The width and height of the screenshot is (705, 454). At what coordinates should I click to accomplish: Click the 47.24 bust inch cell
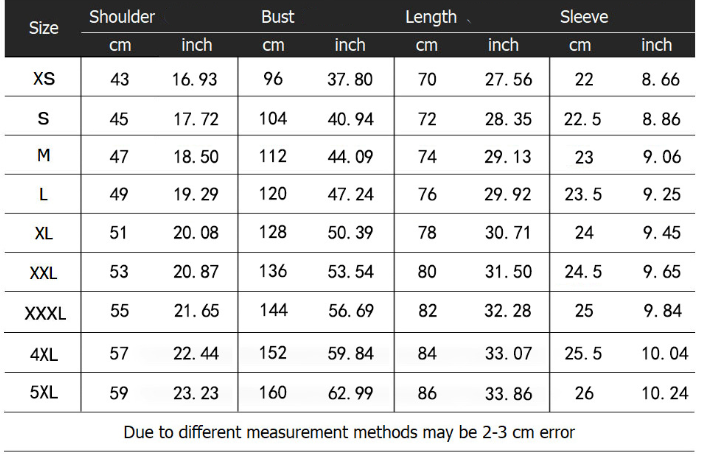(x=350, y=195)
